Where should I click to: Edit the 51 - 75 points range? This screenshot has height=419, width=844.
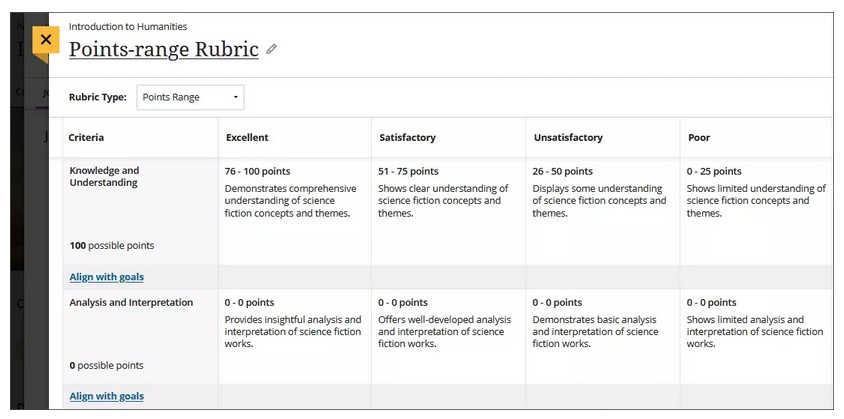[x=408, y=171]
